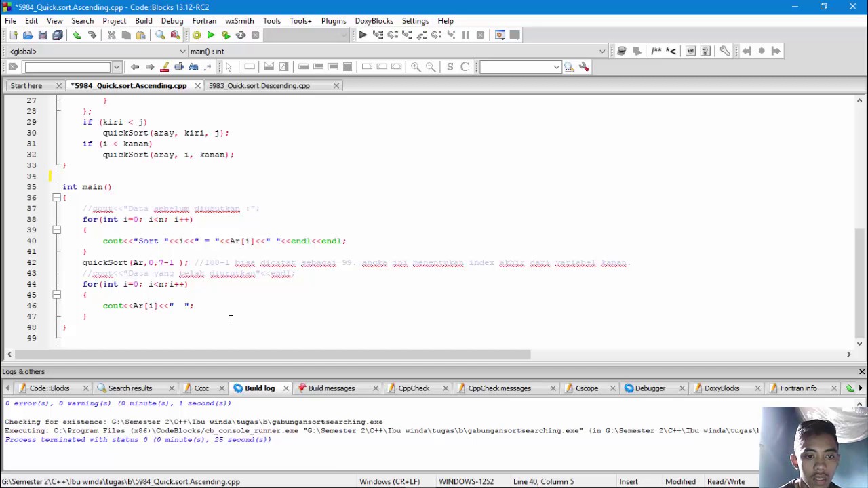
Task: Open the Settings menu
Action: (415, 21)
